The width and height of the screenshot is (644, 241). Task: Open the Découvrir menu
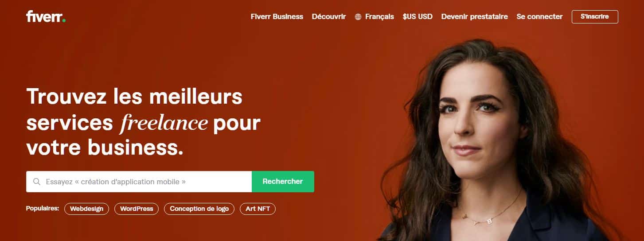pyautogui.click(x=329, y=16)
